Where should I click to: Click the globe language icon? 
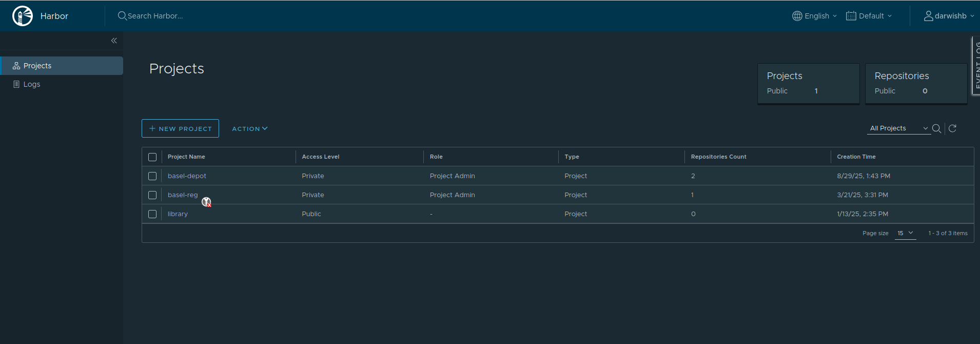point(797,16)
